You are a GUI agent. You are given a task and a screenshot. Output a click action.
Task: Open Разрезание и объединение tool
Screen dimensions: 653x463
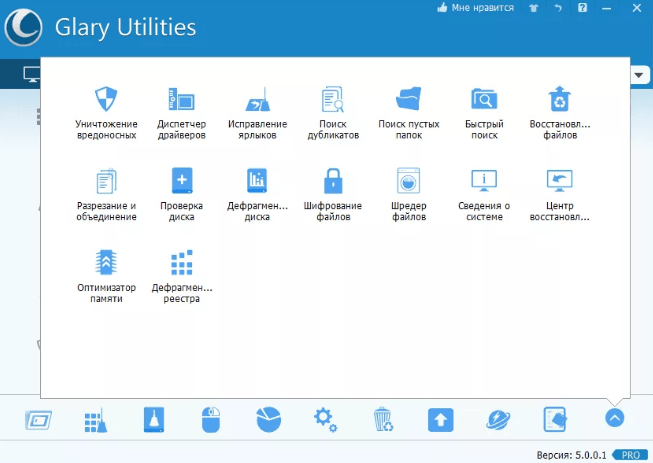tap(106, 194)
